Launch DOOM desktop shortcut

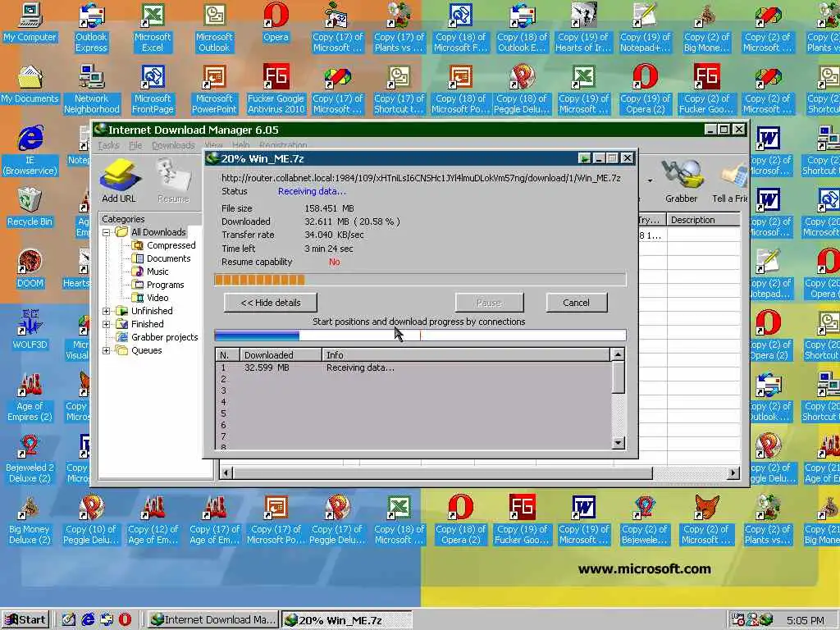pyautogui.click(x=30, y=269)
